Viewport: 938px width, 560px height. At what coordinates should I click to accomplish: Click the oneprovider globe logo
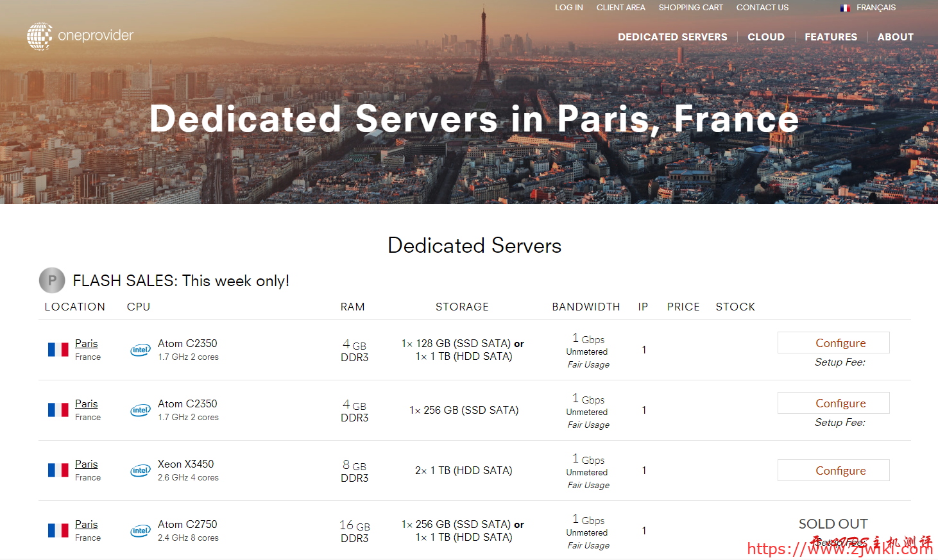(x=40, y=37)
